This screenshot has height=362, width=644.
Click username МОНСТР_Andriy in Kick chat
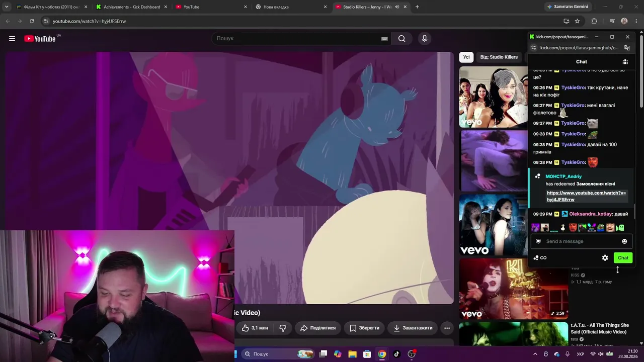pos(563,176)
